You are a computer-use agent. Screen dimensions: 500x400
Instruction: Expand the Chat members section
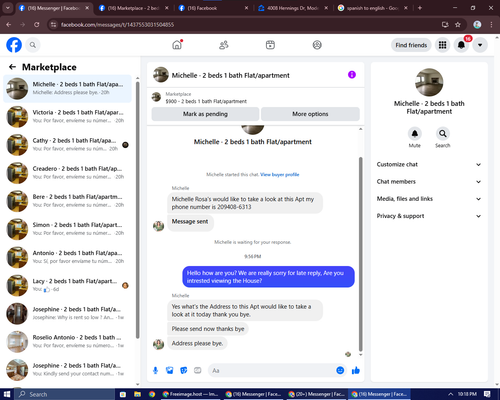tap(429, 182)
